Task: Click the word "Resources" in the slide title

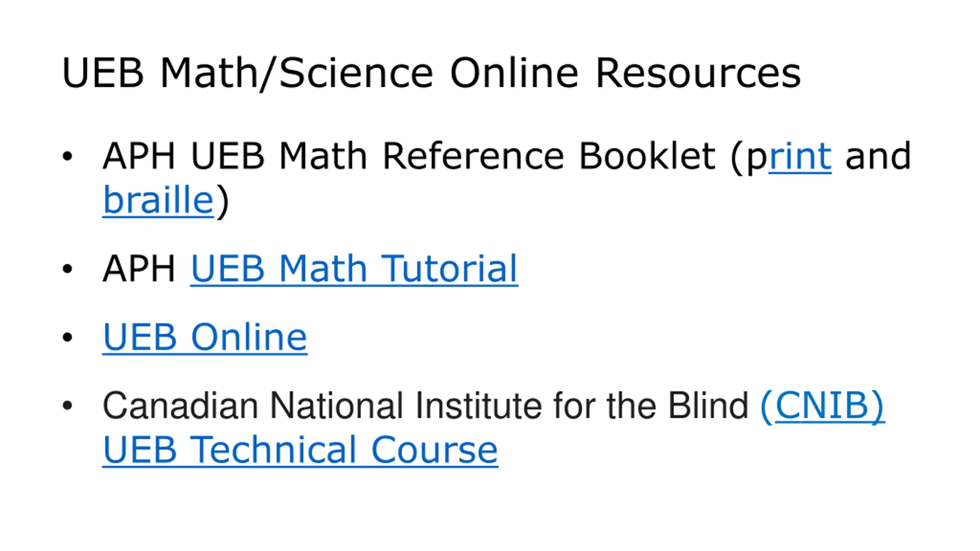Action: 698,73
